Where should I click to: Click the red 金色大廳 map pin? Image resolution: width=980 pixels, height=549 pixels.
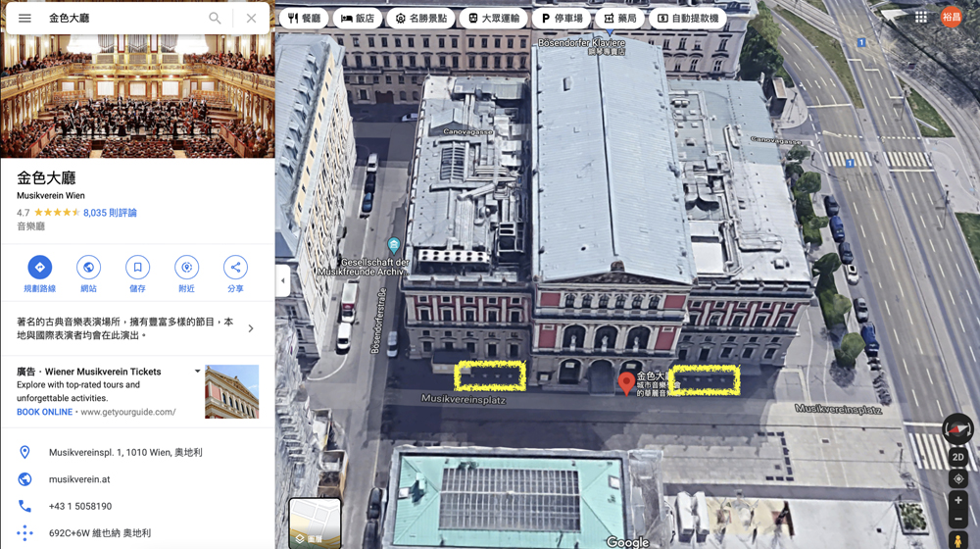pos(626,383)
